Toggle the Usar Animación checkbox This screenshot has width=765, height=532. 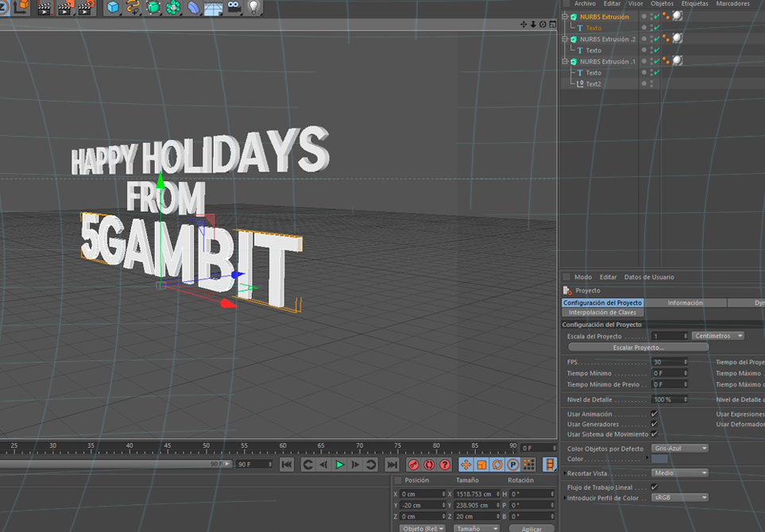[654, 414]
